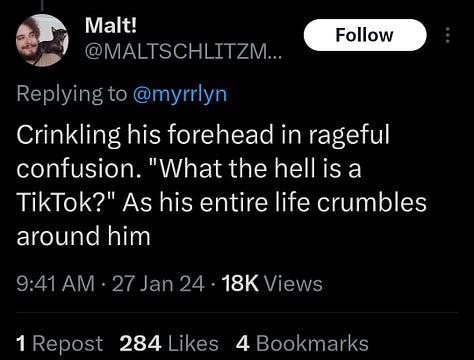Click the tweet body text
This screenshot has width=474, height=360.
tap(222, 185)
